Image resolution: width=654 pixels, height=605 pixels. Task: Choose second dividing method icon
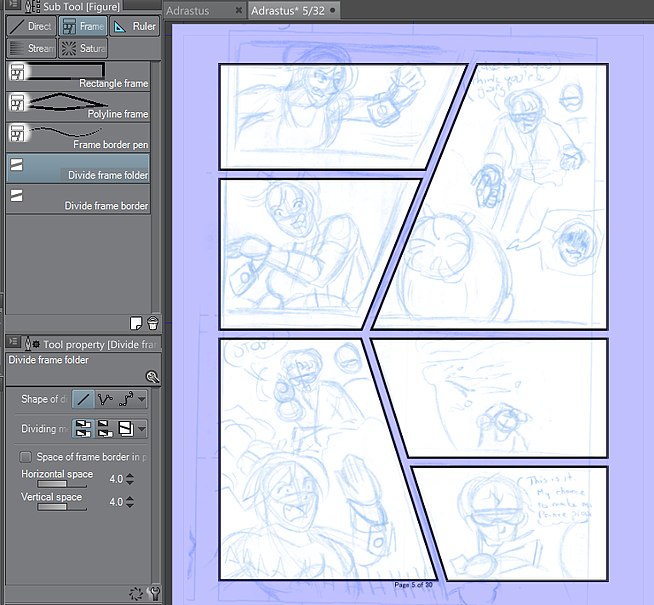coord(104,429)
